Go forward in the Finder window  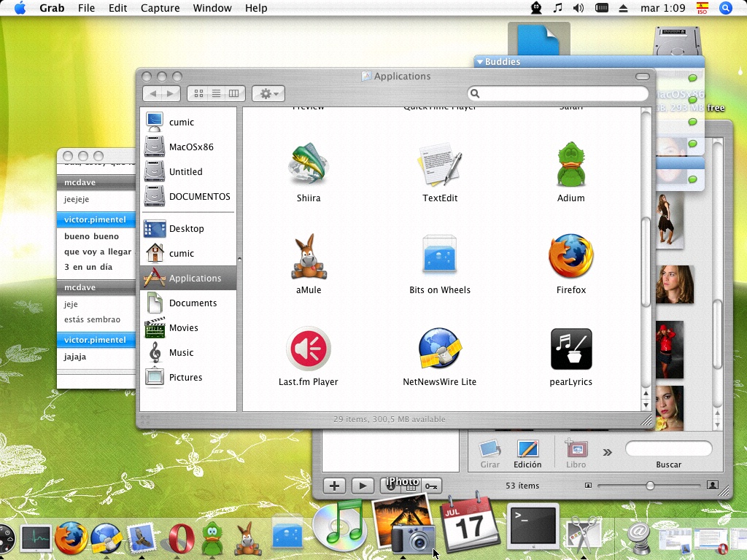[170, 93]
